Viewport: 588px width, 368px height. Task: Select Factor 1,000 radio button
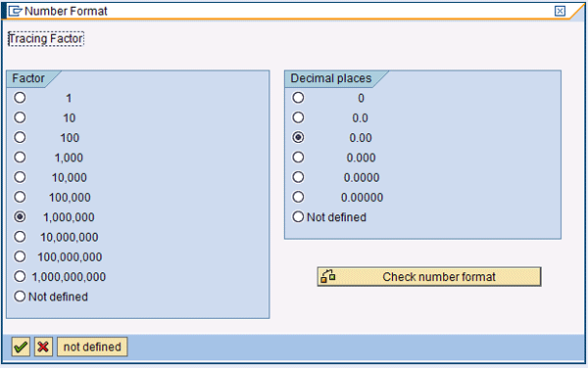(20, 158)
